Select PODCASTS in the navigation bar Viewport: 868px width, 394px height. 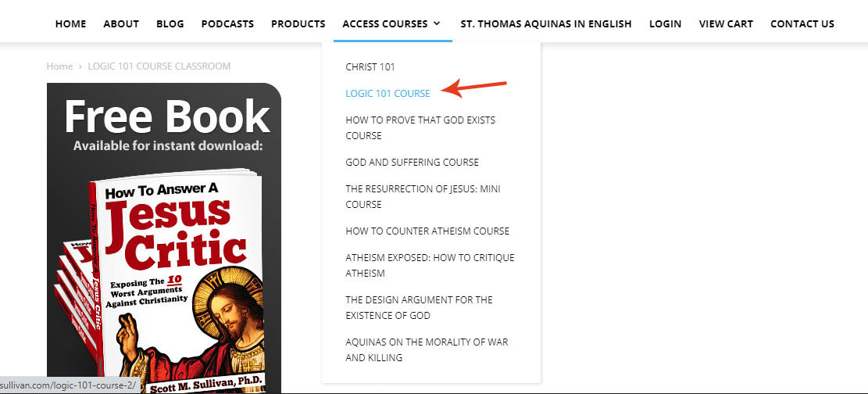[227, 23]
